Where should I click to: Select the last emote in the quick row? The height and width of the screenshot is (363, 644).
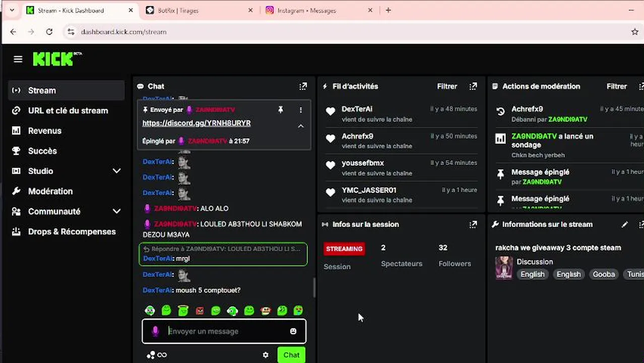(298, 311)
